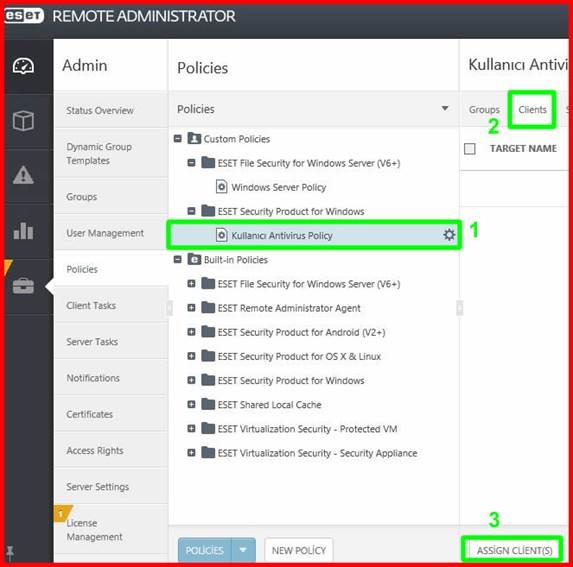
Task: Open Access Rights menu item
Action: [111, 450]
